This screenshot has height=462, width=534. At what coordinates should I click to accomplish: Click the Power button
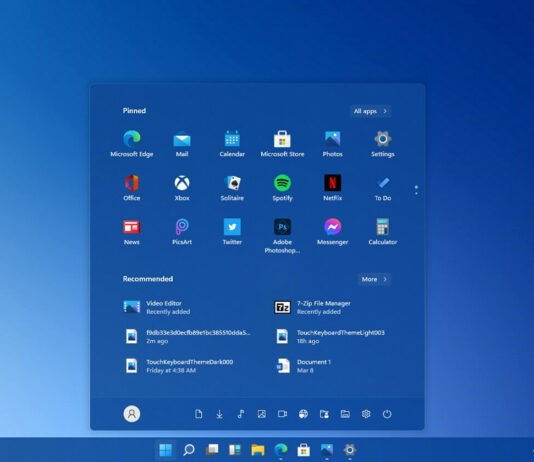[387, 414]
